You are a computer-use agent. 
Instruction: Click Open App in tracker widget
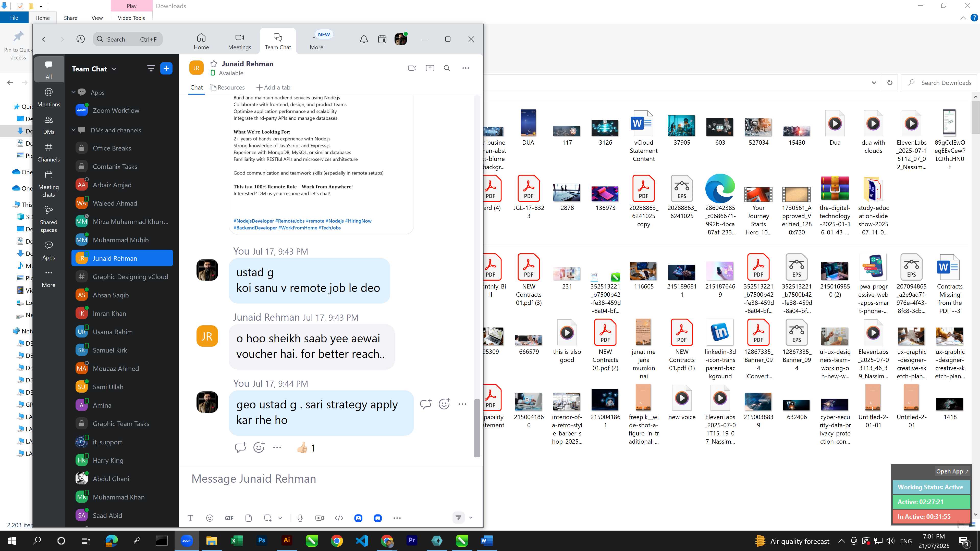tap(951, 471)
